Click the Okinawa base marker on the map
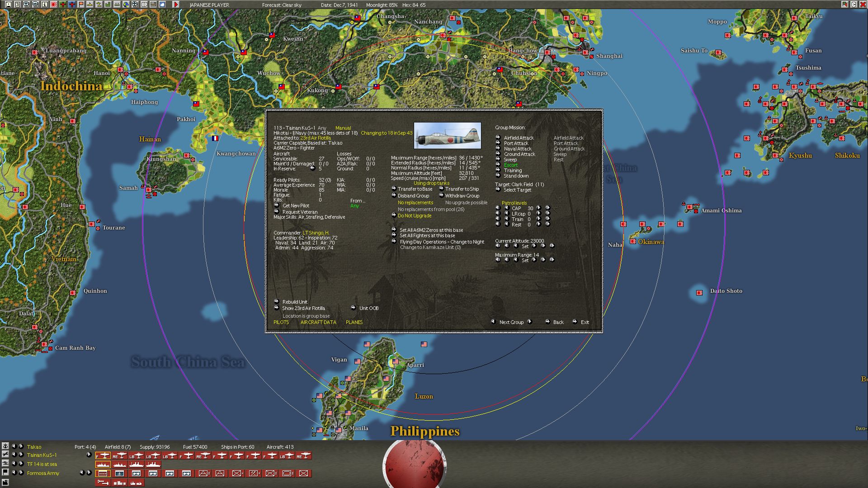Screen dimensions: 868x488 pos(633,242)
